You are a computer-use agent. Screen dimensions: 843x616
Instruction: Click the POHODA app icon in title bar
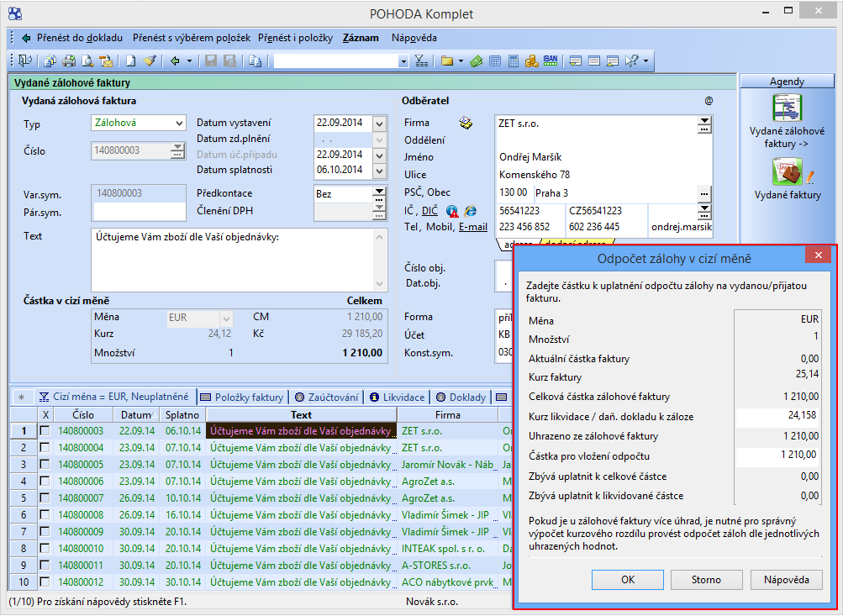click(15, 13)
